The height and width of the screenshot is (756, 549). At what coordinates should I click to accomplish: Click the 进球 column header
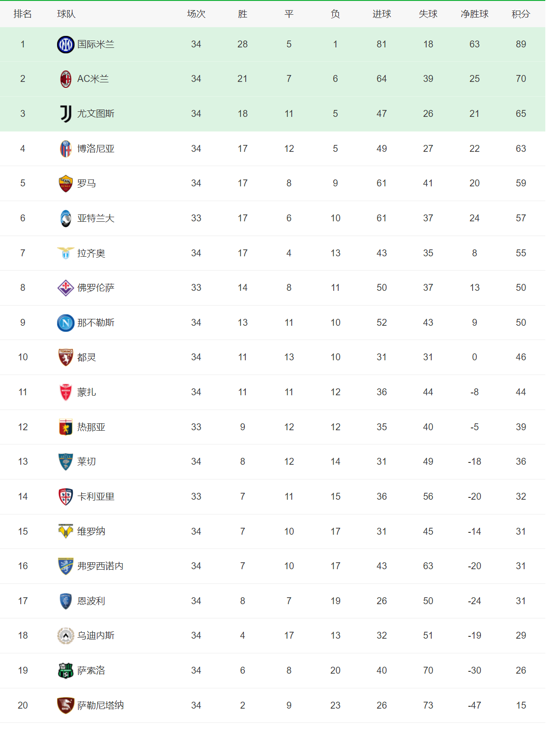point(381,14)
